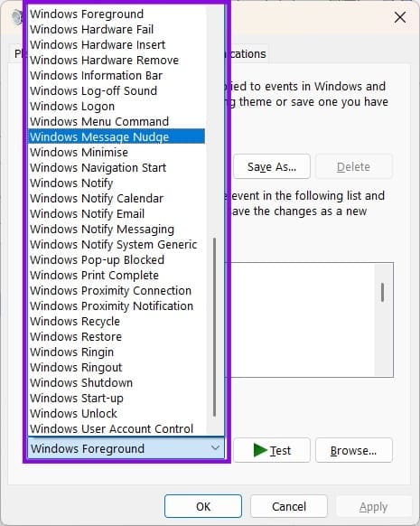Choose Windows Recycle from list
The image size is (420, 526).
click(117, 322)
